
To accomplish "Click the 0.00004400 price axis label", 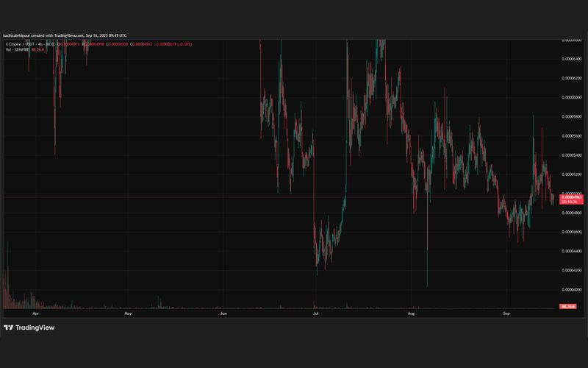I will [572, 251].
